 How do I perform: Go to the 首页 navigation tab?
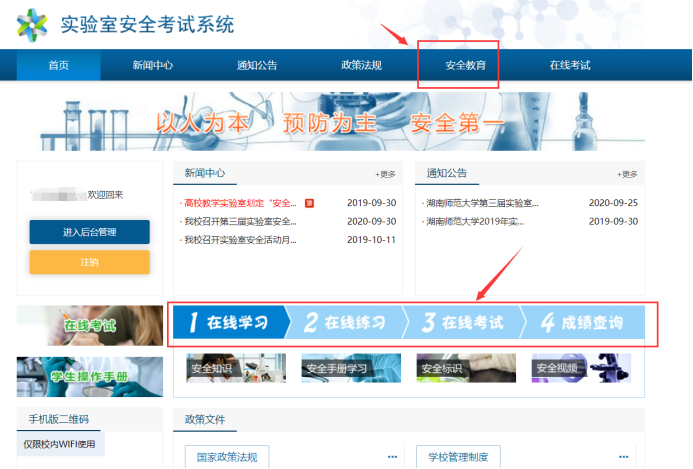click(59, 65)
